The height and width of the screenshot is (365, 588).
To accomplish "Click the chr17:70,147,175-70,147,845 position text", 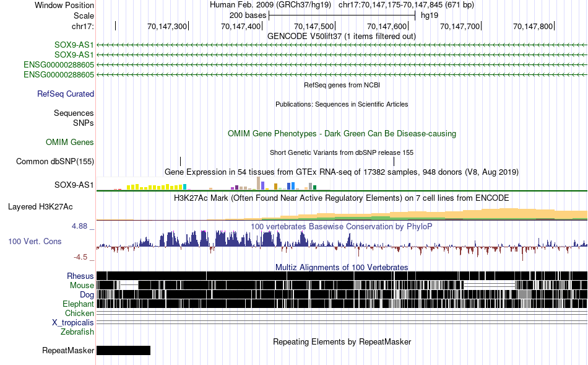I will click(406, 5).
